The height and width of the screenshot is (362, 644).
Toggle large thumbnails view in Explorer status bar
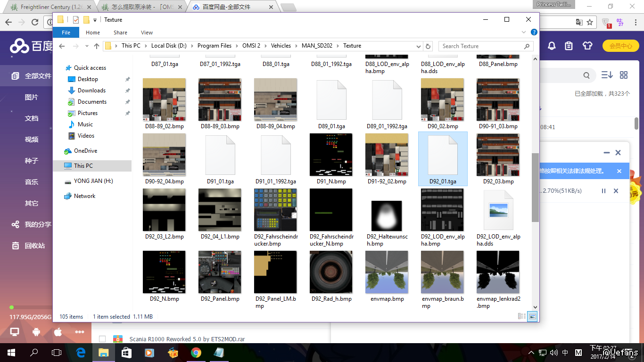tap(532, 317)
